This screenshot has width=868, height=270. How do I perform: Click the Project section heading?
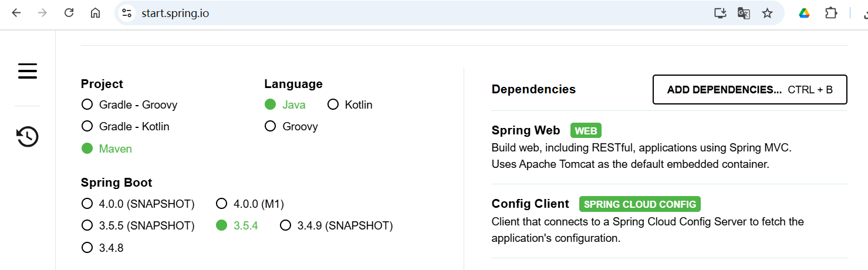(x=102, y=84)
